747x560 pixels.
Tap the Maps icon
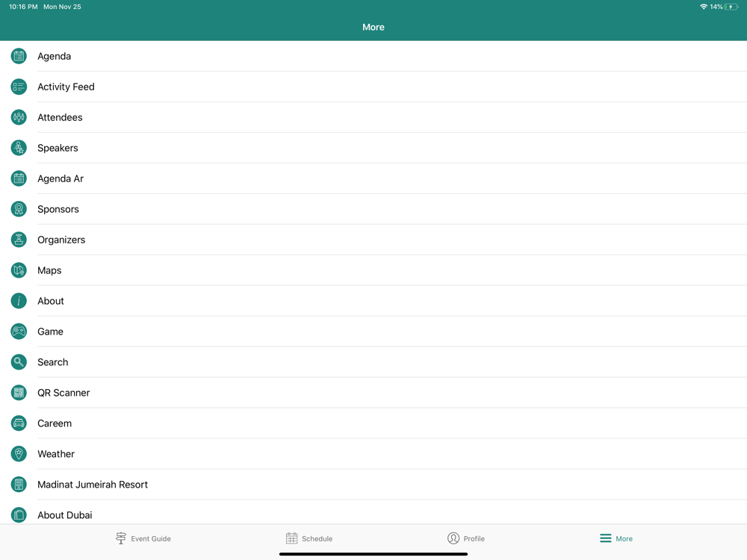click(x=19, y=270)
